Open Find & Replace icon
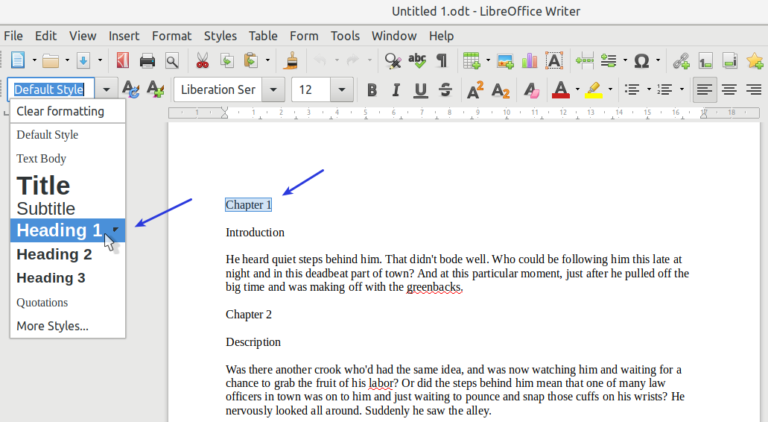The height and width of the screenshot is (422, 768). [x=392, y=61]
